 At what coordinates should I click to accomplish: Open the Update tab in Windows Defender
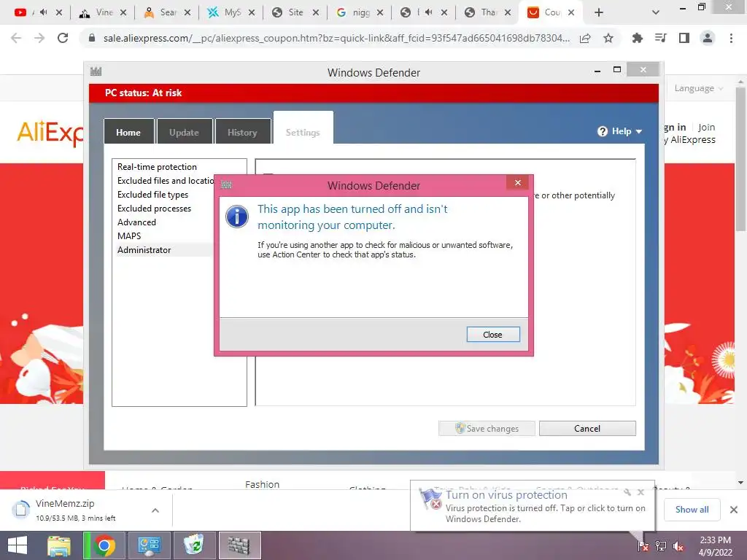[x=184, y=132]
